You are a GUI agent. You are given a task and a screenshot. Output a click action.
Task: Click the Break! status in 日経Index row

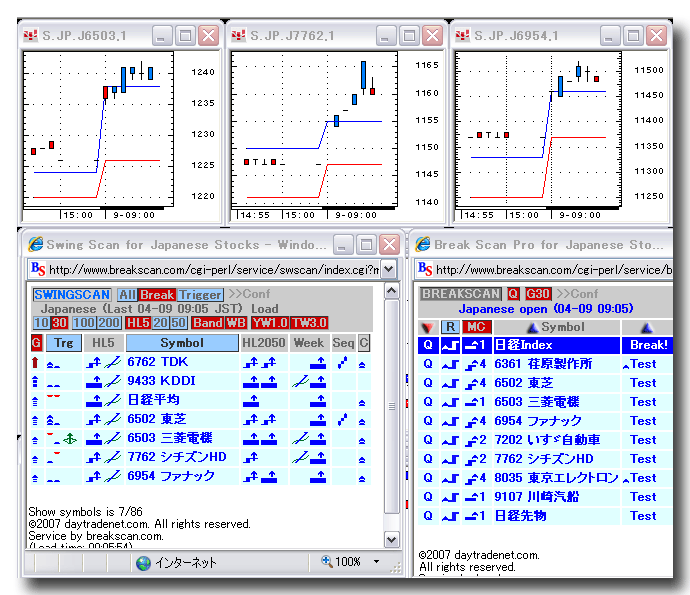649,345
